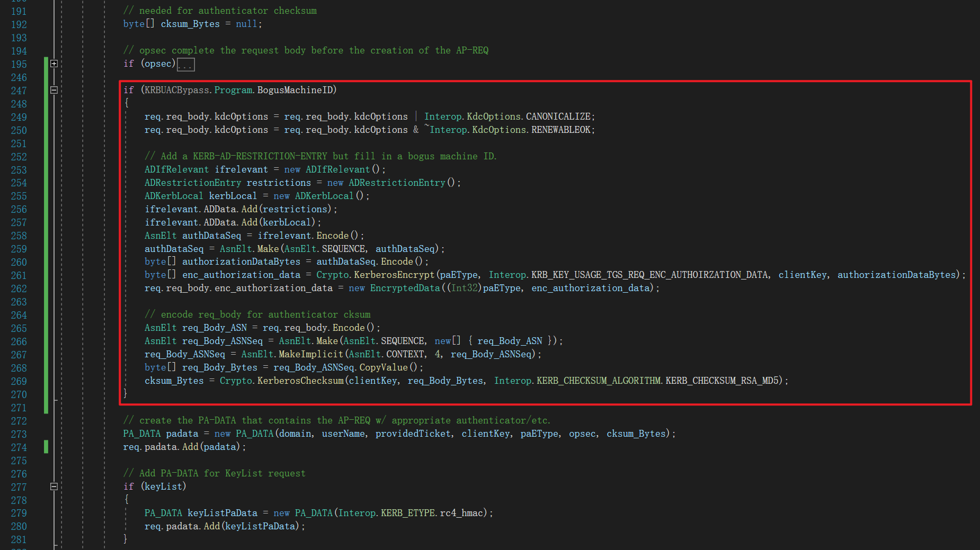The height and width of the screenshot is (550, 980).
Task: Collapse the BogusMachineID if block
Action: 54,90
